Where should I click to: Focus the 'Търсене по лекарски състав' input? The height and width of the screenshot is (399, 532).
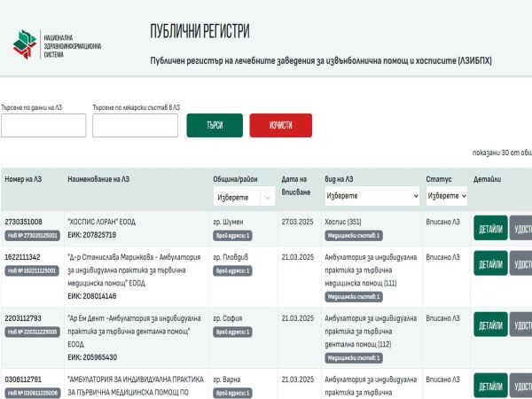135,125
